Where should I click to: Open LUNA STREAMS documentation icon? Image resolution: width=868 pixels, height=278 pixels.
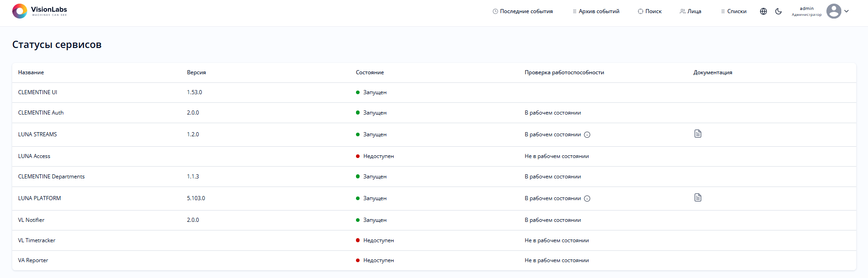(x=697, y=134)
